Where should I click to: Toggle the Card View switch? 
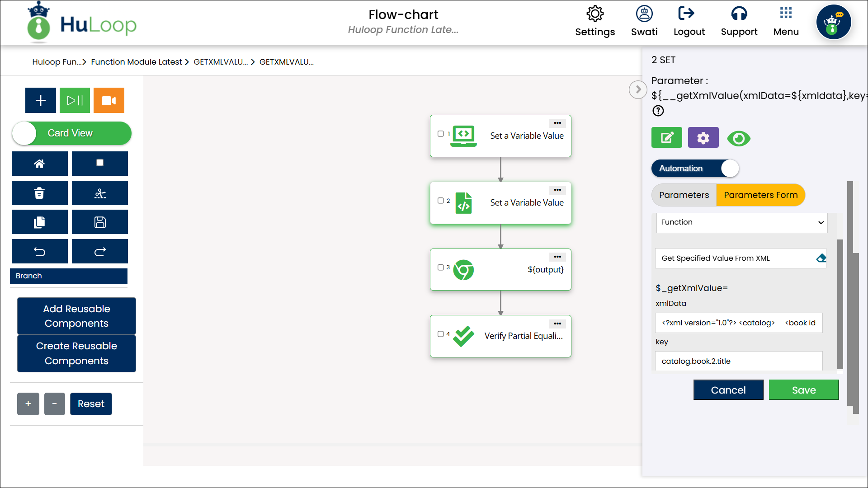coord(71,133)
